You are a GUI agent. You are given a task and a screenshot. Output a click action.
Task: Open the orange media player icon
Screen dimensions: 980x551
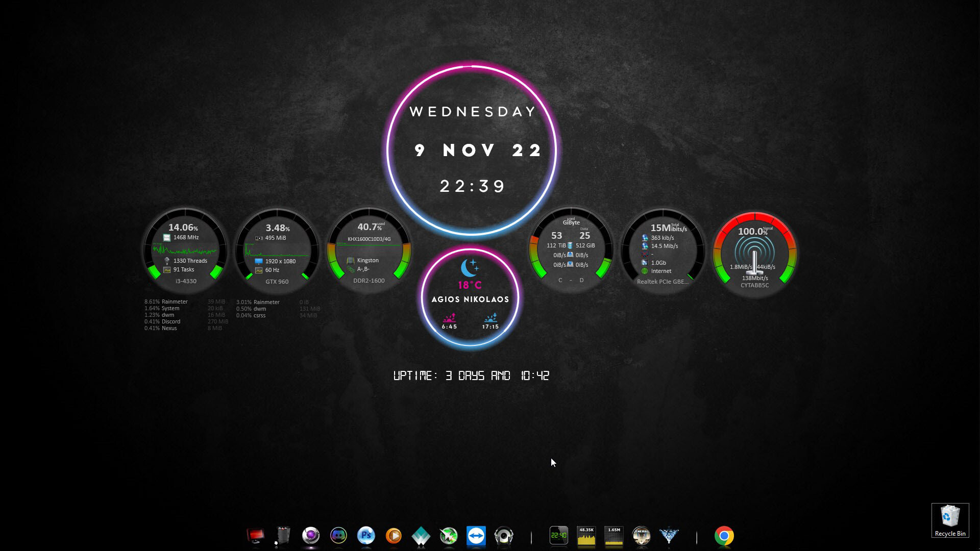pyautogui.click(x=394, y=536)
